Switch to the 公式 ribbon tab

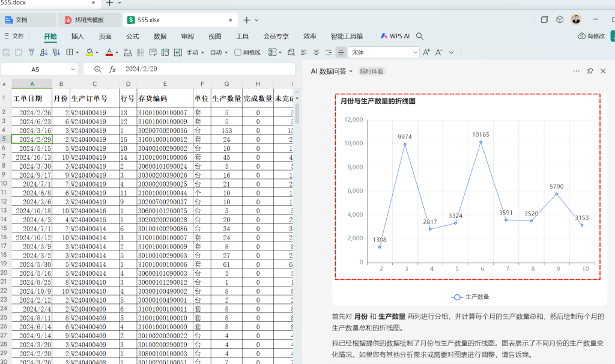coord(132,36)
